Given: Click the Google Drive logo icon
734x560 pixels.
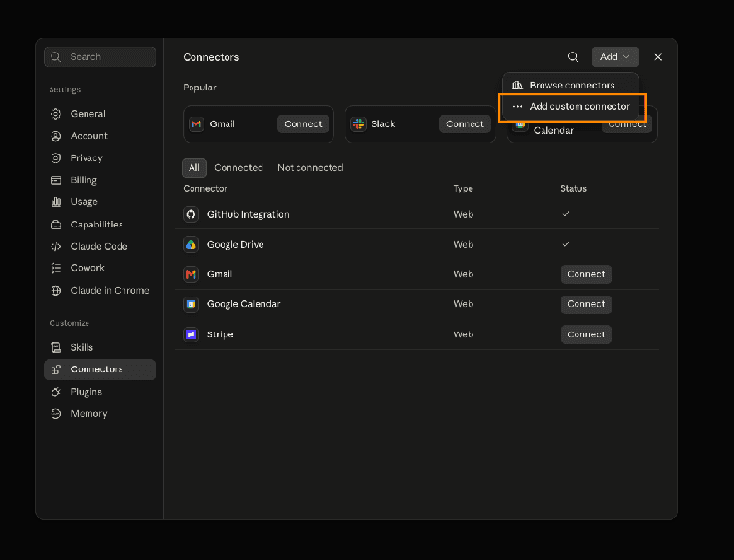Looking at the screenshot, I should [x=191, y=244].
